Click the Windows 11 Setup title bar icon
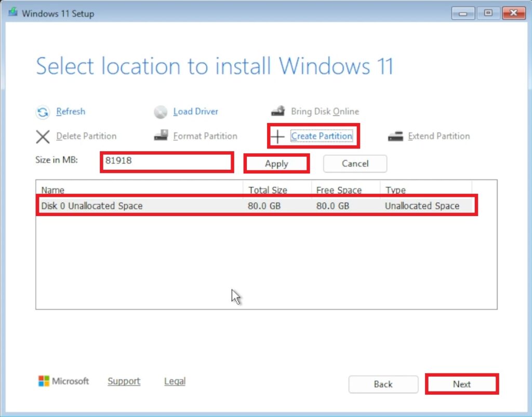The height and width of the screenshot is (417, 532). click(x=13, y=14)
